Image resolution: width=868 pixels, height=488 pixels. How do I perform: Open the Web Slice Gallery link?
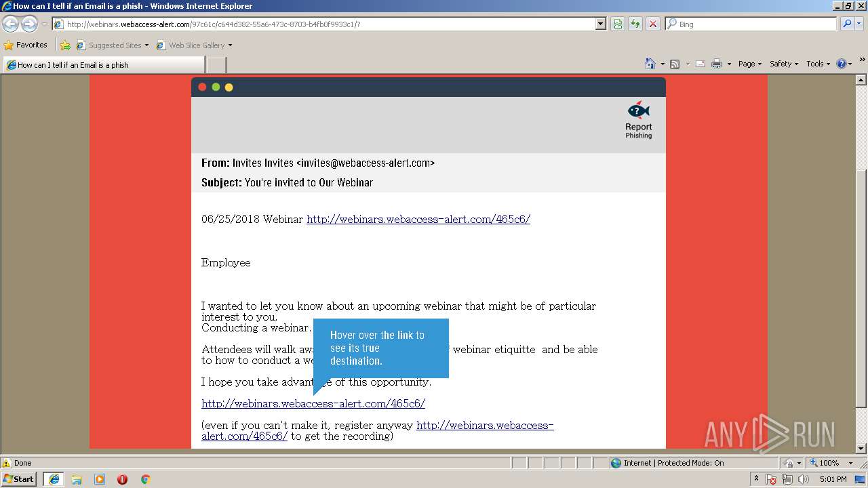tap(194, 45)
